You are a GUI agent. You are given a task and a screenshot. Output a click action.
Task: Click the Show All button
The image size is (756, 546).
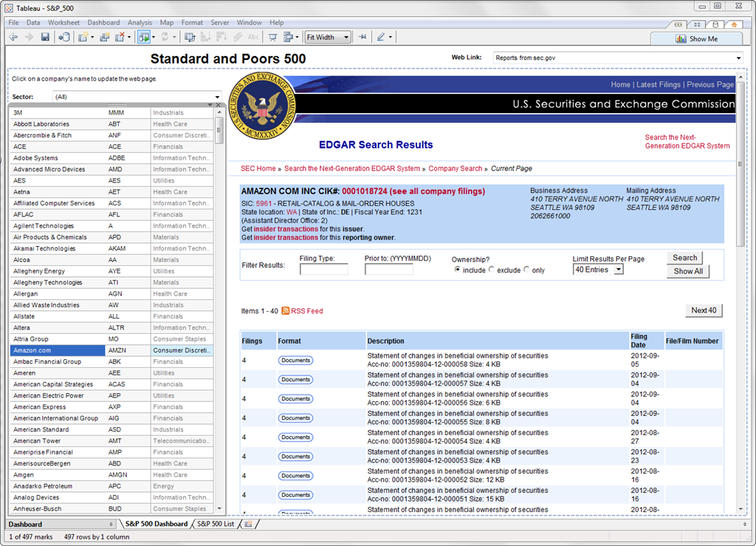pos(688,271)
